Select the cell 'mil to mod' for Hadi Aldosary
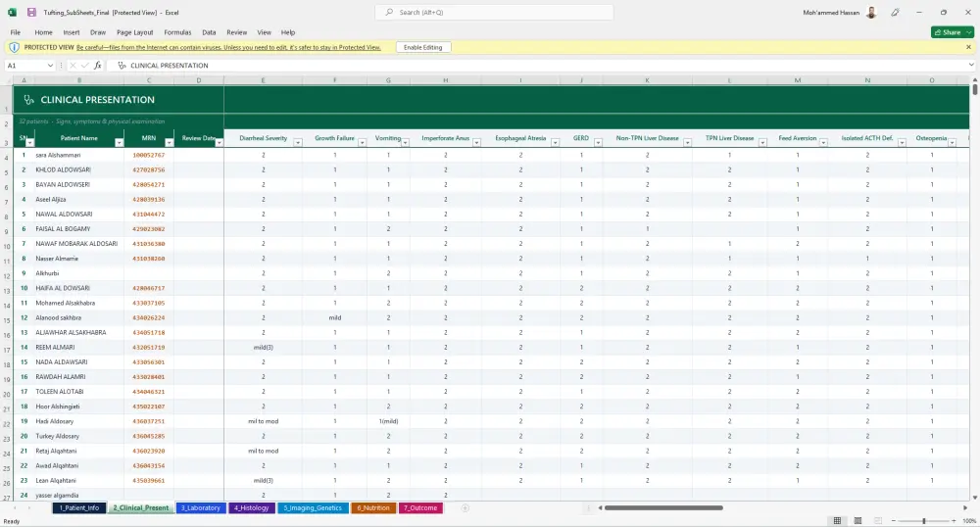This screenshot has width=980, height=527. 263,421
